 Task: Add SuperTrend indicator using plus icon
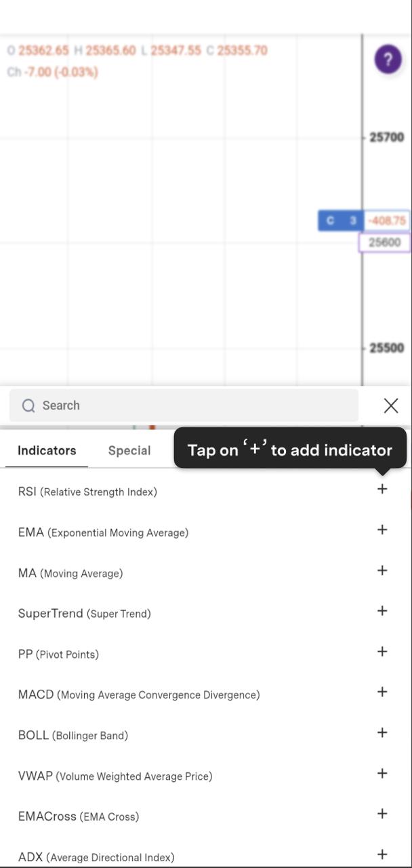[382, 611]
